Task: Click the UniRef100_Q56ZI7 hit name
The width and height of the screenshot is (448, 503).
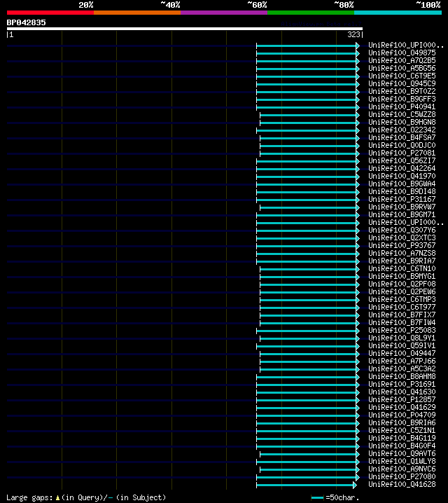Action: (x=402, y=160)
